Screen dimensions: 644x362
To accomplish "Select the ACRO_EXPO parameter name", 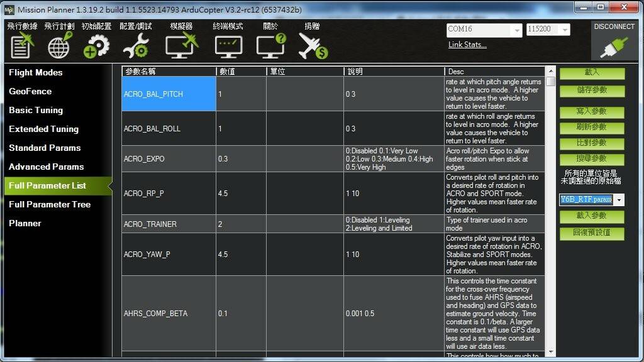I will point(169,159).
